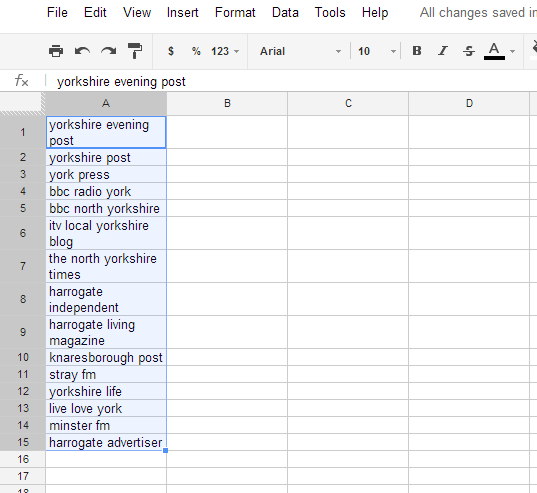Click cell 'bbc north yorkshire'
This screenshot has width=537, height=493.
pyautogui.click(x=106, y=208)
